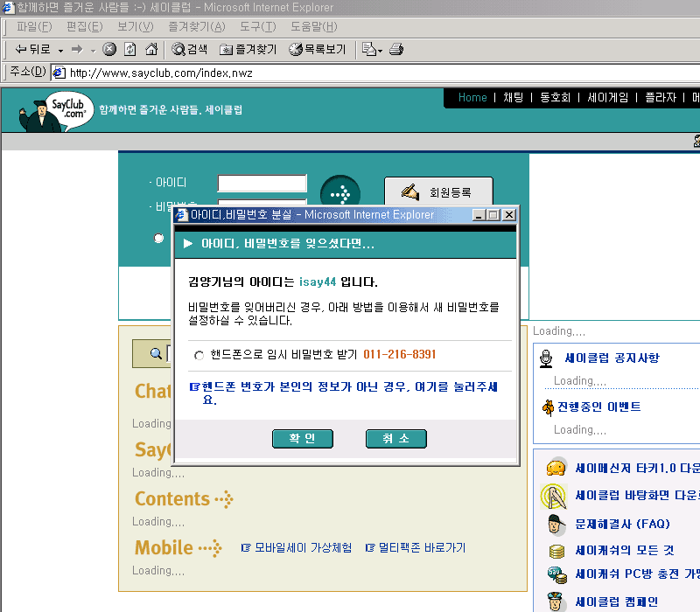Click the 세이클럽 캠페인 officer icon

555,602
